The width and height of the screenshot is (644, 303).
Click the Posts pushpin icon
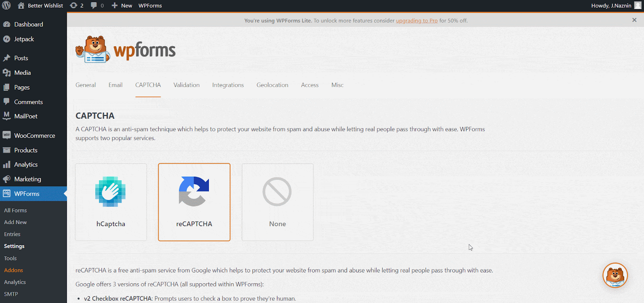tap(6, 58)
